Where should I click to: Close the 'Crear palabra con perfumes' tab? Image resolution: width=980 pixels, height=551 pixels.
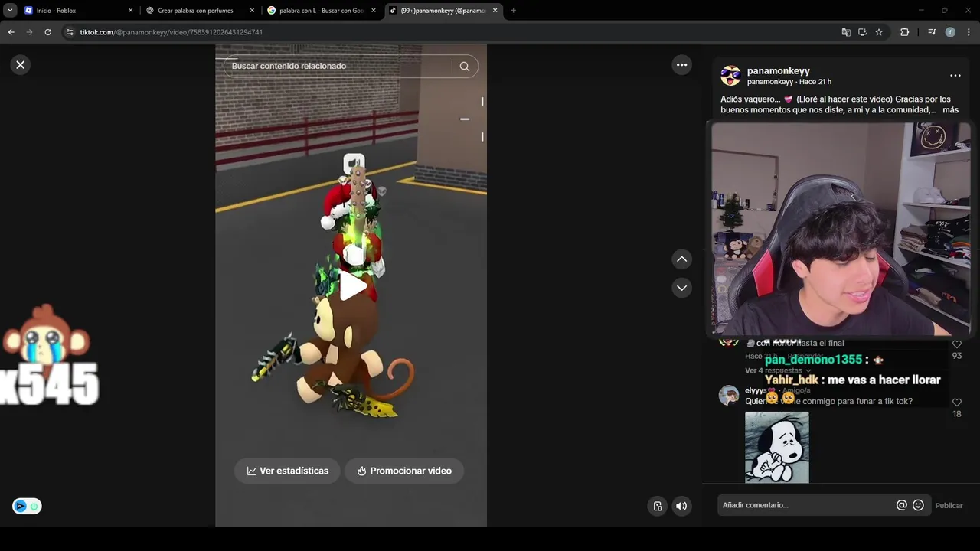coord(252,11)
